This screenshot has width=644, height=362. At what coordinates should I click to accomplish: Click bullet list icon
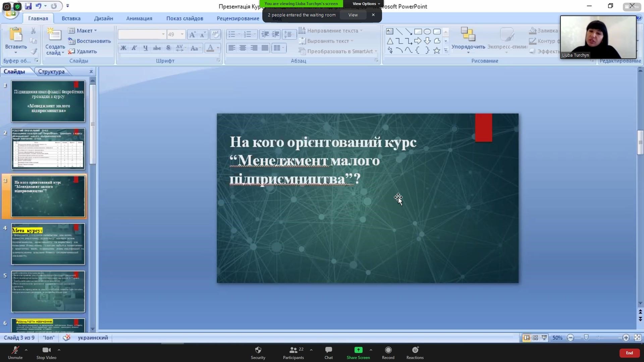(232, 34)
